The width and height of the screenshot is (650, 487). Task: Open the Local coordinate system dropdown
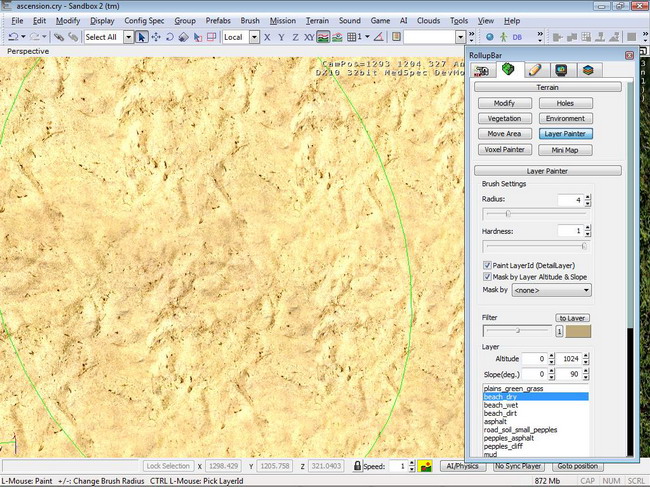(255, 37)
